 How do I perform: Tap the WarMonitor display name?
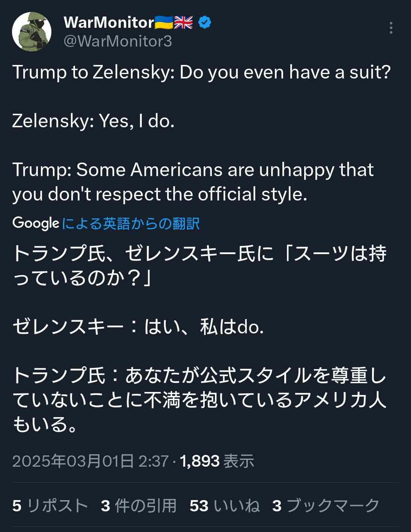coord(109,23)
